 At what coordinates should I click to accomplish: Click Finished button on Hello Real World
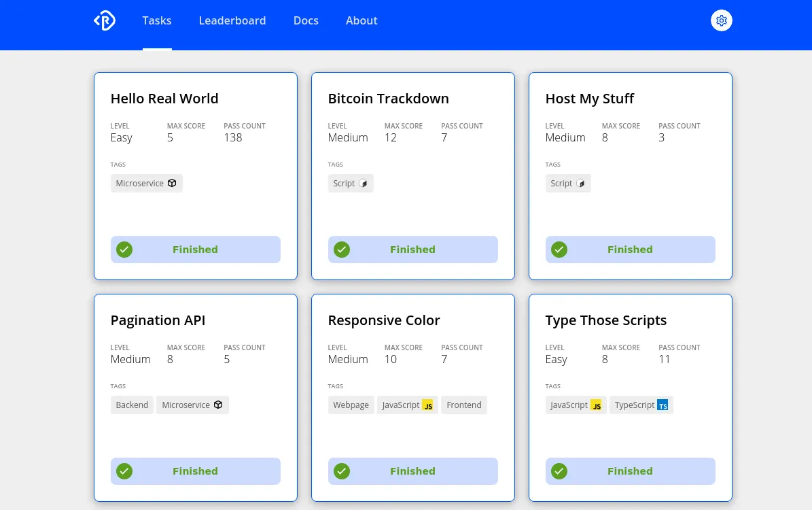coord(195,250)
